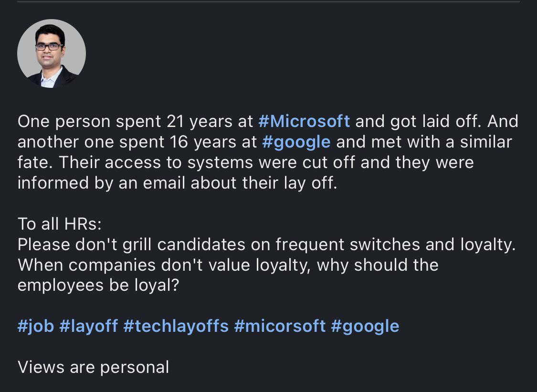Click the "To all HRs:" line
The height and width of the screenshot is (392, 537).
point(59,223)
